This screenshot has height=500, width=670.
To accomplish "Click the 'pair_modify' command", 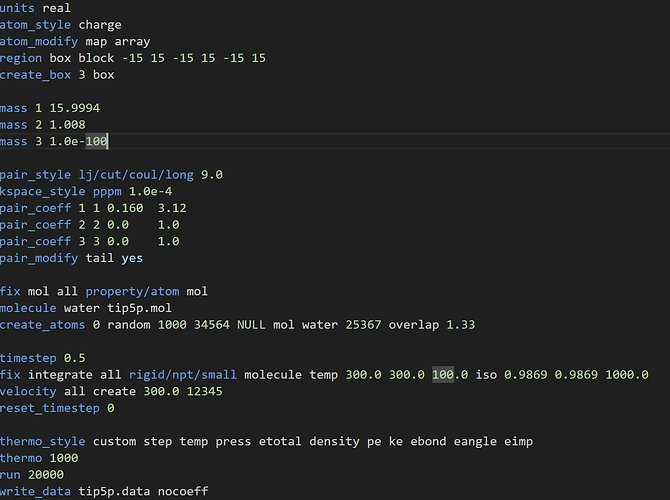I will (x=39, y=258).
